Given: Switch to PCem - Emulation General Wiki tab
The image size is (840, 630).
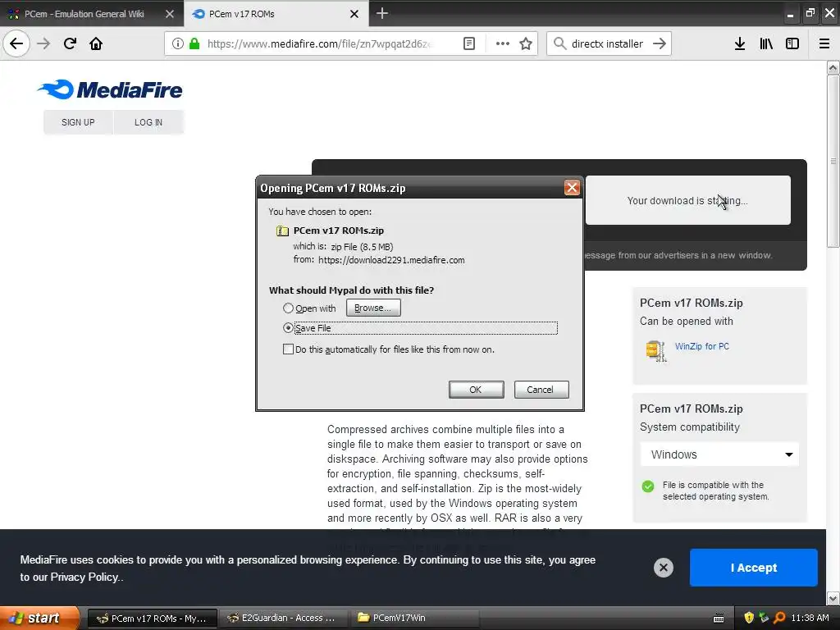Looking at the screenshot, I should coord(84,14).
